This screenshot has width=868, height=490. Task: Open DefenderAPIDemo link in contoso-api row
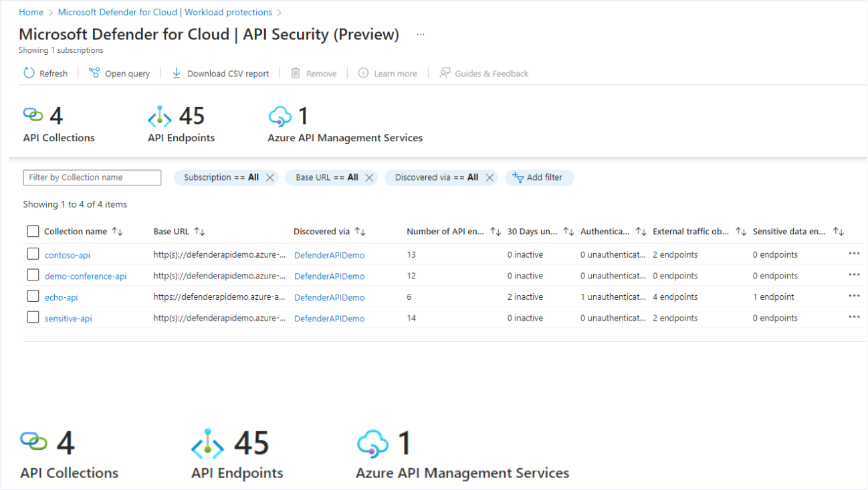(x=329, y=256)
